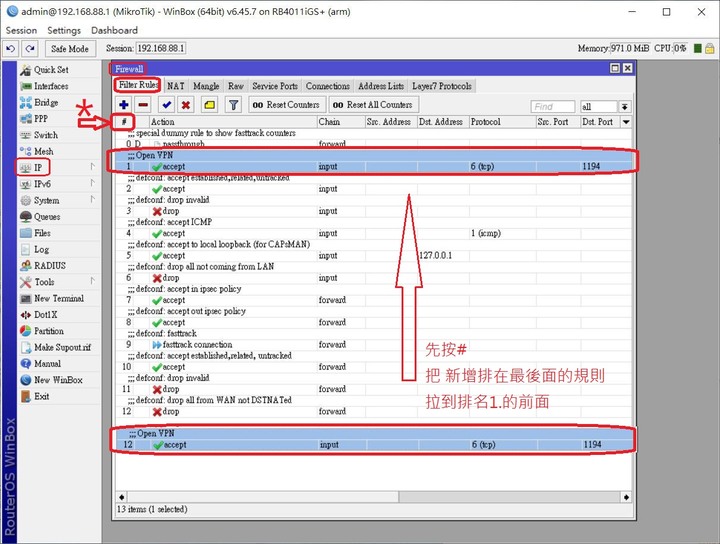The image size is (720, 544).
Task: Click the red X disable-rule button
Action: pyautogui.click(x=186, y=105)
